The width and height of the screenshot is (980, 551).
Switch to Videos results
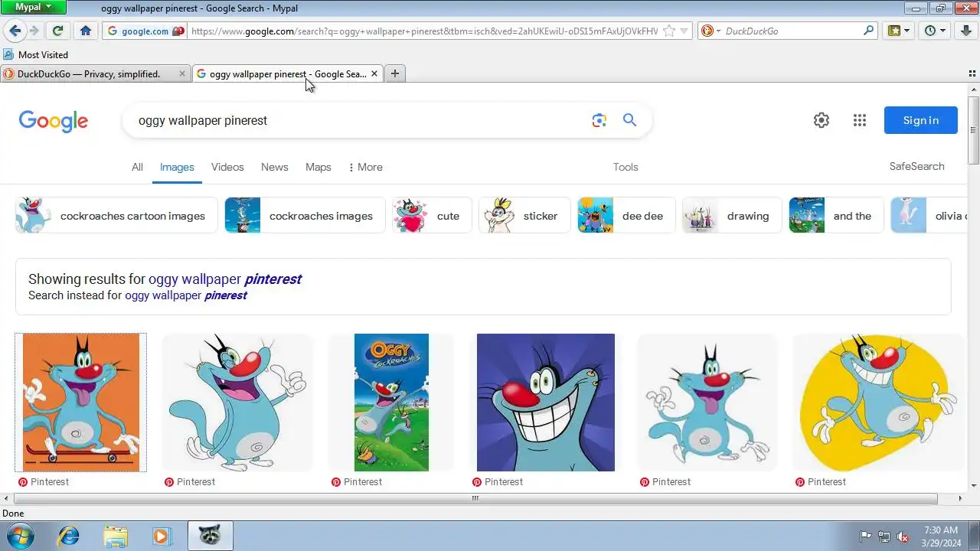(227, 167)
